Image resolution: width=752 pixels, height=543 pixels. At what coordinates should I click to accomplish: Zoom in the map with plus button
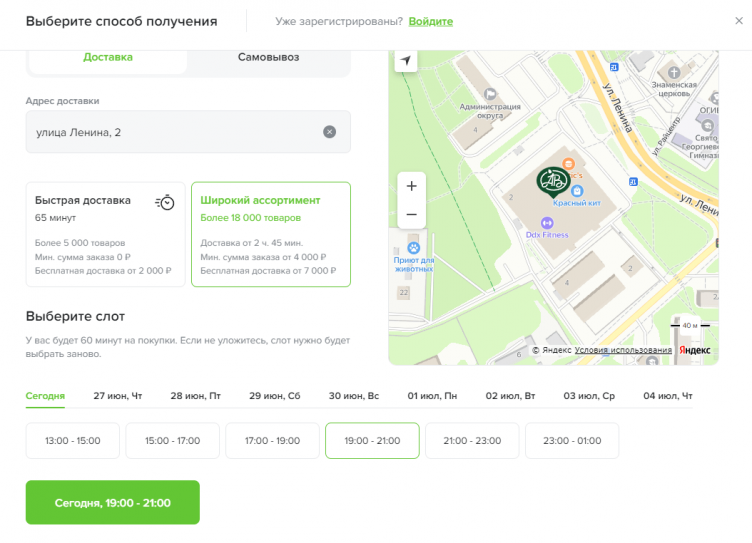pyautogui.click(x=412, y=186)
